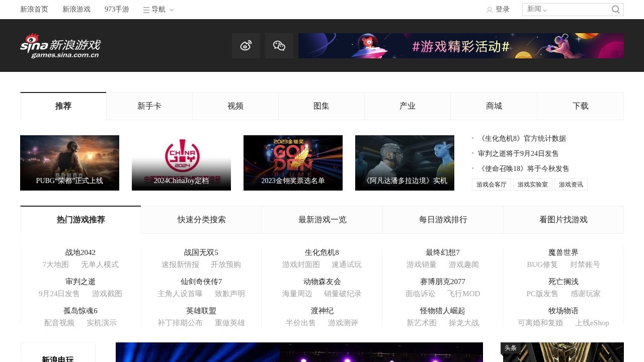Image resolution: width=644 pixels, height=362 pixels.
Task: Click 飞行MOD link
Action: pyautogui.click(x=464, y=294)
